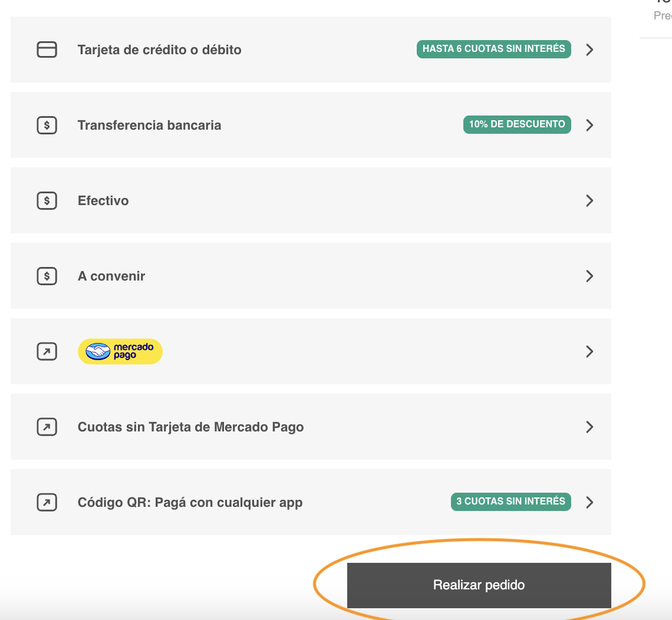This screenshot has height=620, width=672.
Task: Select the Efectivo payment label
Action: (x=103, y=201)
